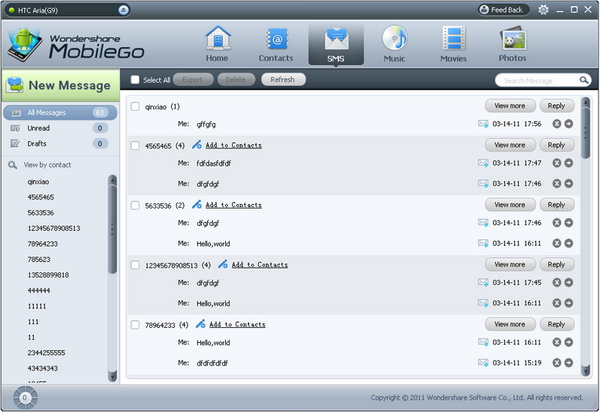Check the 5633536 conversation checkbox
The height and width of the screenshot is (412, 600).
pyautogui.click(x=135, y=205)
